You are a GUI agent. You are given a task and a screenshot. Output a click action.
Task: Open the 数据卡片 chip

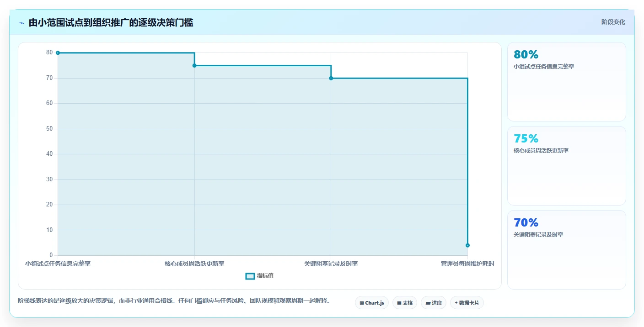467,303
